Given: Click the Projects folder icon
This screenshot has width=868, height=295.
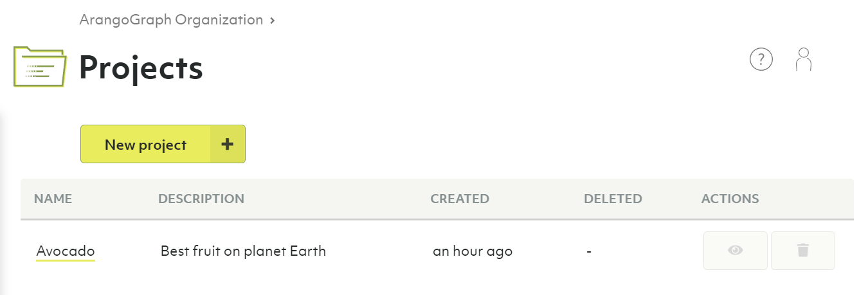Looking at the screenshot, I should click(x=40, y=67).
